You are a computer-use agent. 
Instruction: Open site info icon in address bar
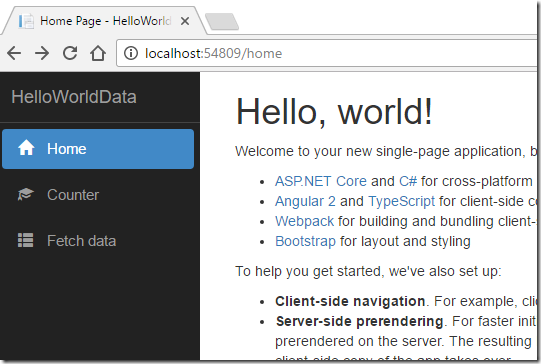[x=131, y=53]
